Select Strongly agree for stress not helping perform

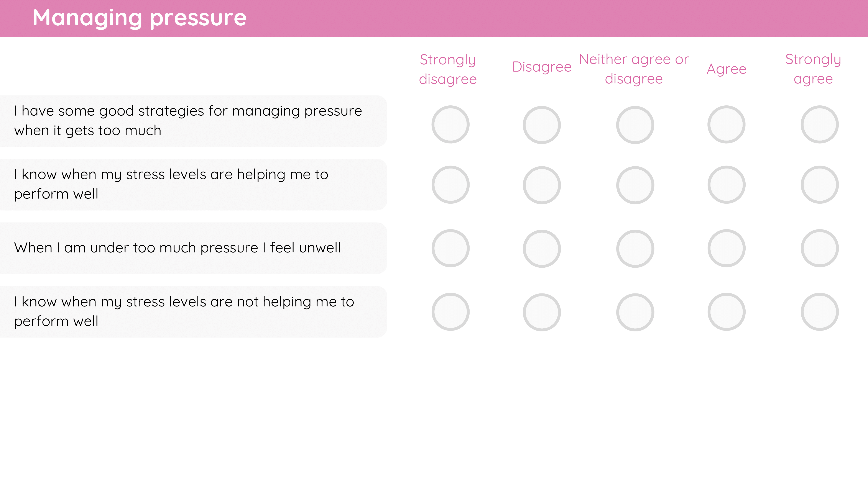click(820, 312)
